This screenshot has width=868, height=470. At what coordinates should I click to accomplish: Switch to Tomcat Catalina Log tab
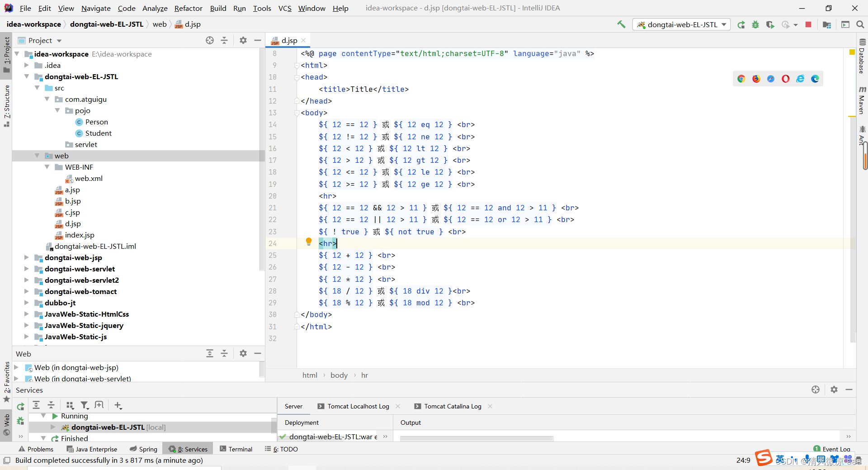(453, 406)
